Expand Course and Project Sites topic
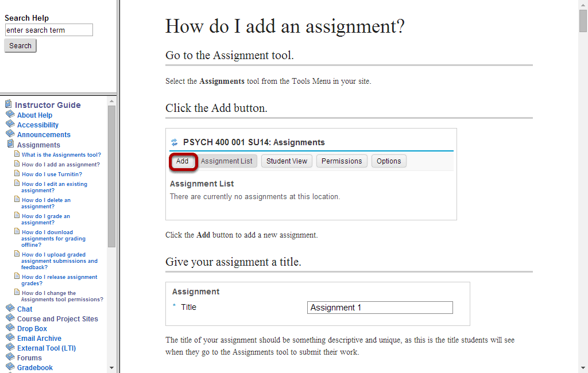588x373 pixels. 57,319
